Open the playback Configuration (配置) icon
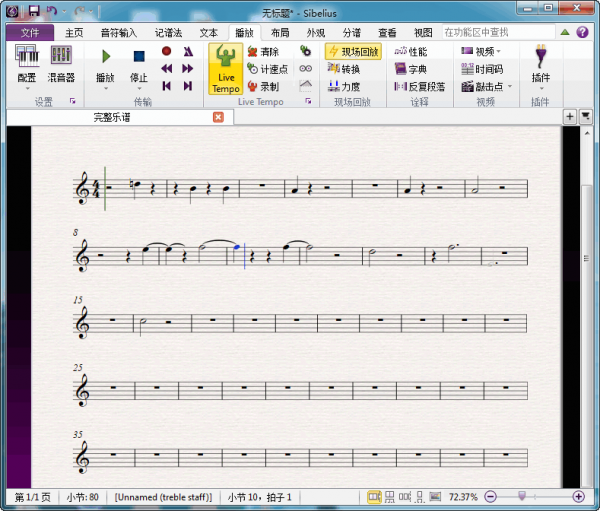Viewport: 600px width, 511px height. (x=27, y=58)
